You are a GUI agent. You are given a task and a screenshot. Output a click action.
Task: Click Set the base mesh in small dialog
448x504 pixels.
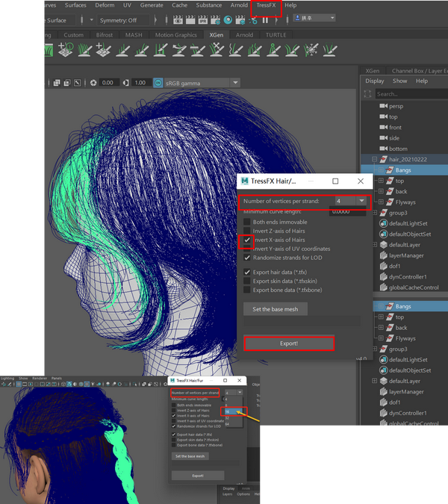point(190,456)
